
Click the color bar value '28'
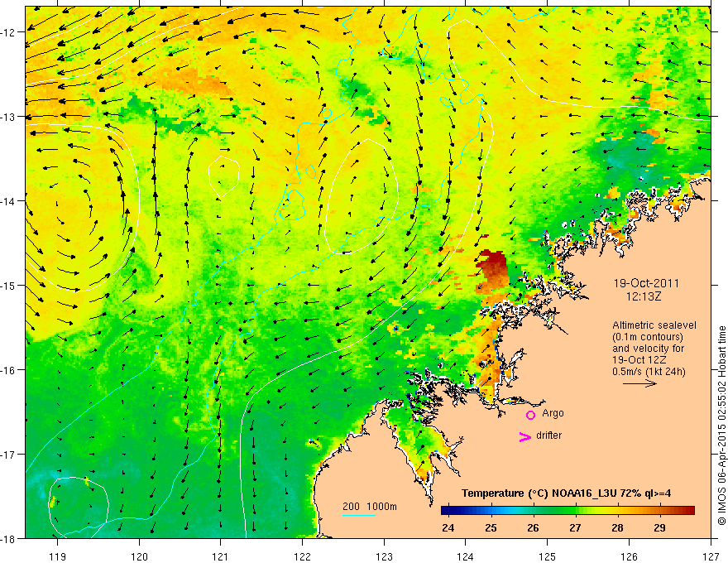pyautogui.click(x=617, y=527)
